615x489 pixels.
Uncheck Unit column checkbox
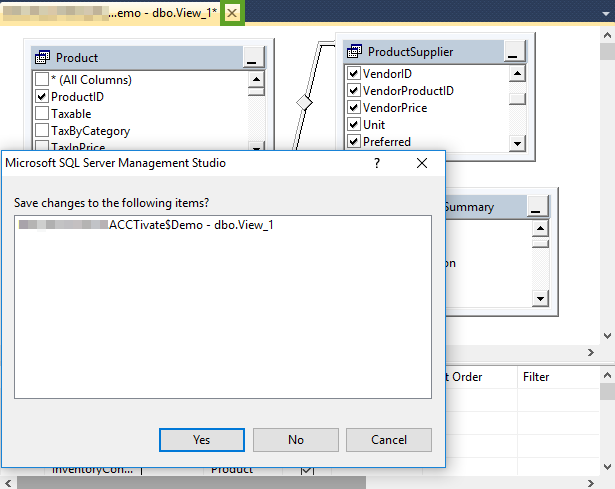(x=353, y=124)
